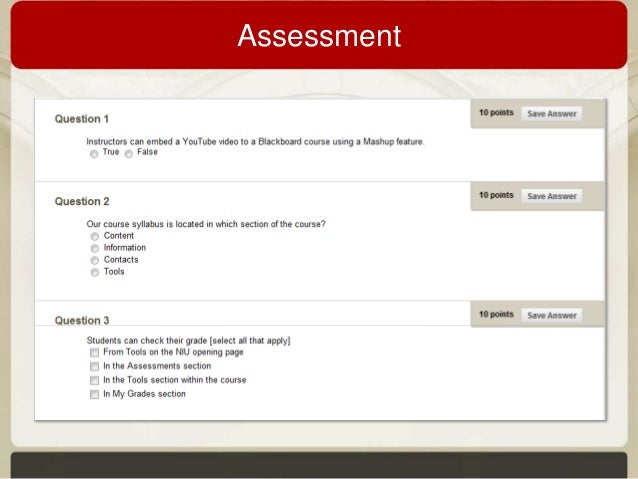Click the Assessment slide title
The width and height of the screenshot is (638, 479).
pyautogui.click(x=319, y=36)
